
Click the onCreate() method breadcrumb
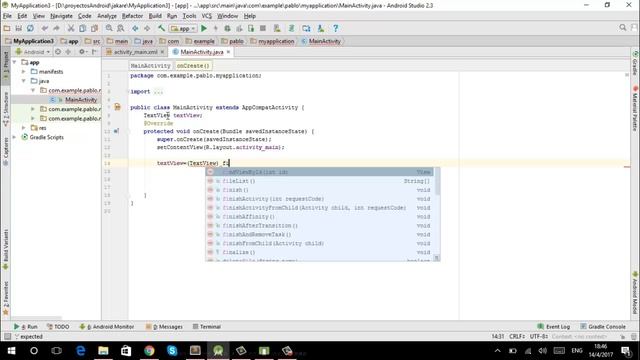[193, 66]
